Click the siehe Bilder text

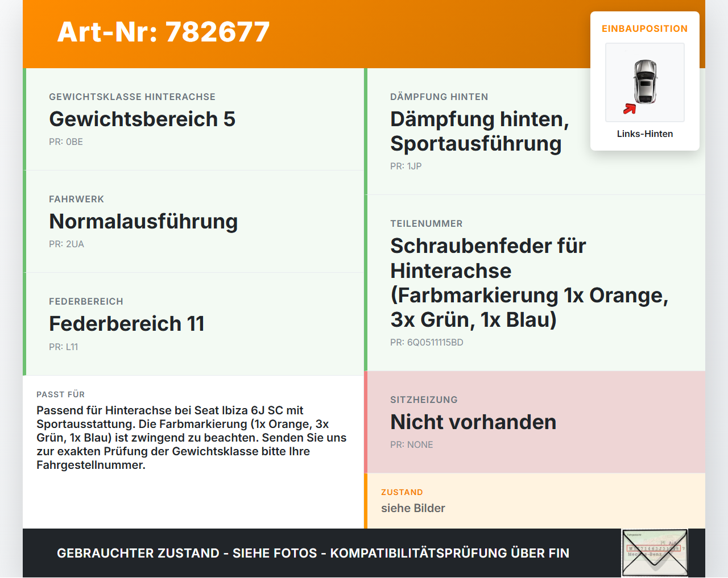[x=413, y=508]
